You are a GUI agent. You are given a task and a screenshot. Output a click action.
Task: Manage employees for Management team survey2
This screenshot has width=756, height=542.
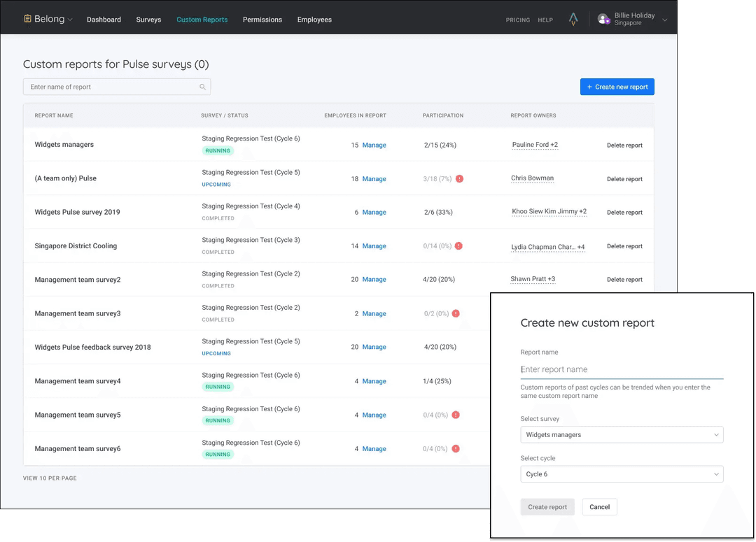[x=374, y=280]
